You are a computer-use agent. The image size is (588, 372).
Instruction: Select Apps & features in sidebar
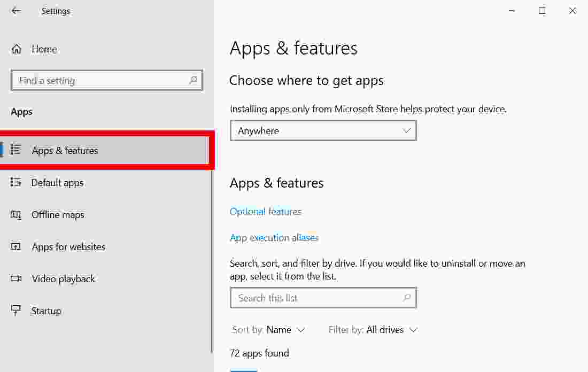pos(105,150)
